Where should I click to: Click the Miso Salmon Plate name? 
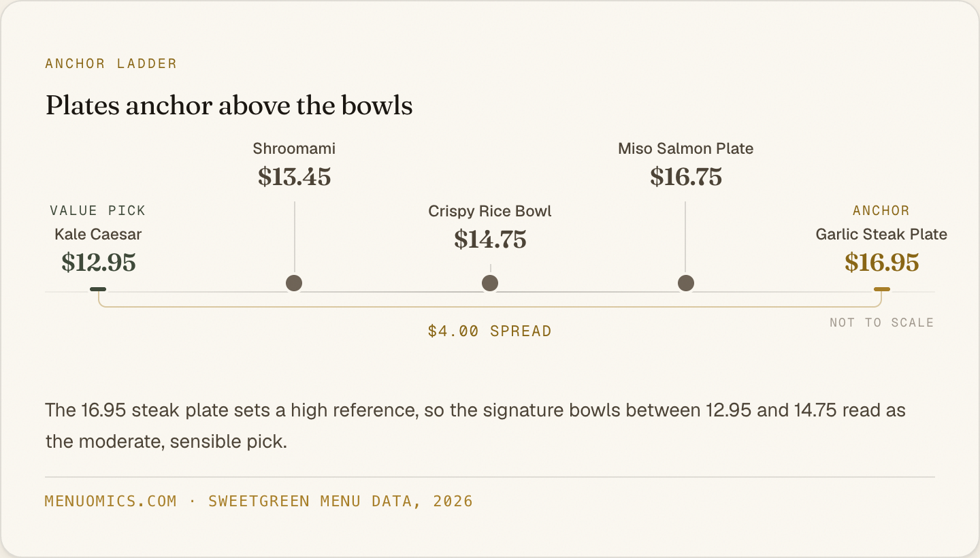point(686,148)
